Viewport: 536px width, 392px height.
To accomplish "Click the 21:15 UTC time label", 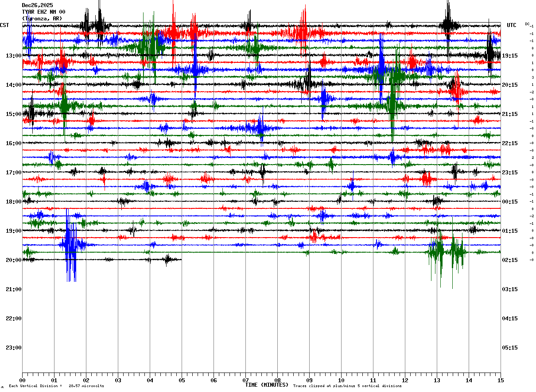I will (510, 114).
